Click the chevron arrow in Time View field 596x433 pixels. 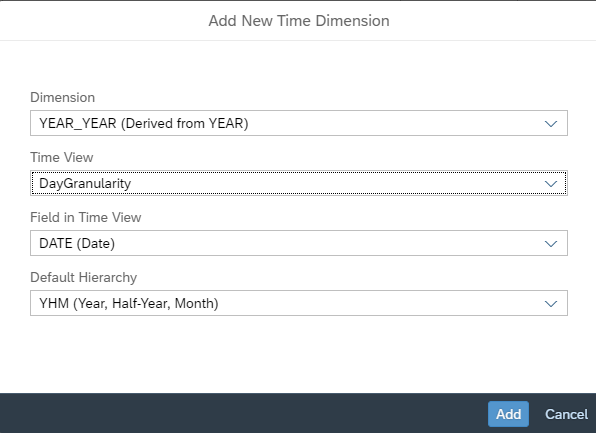(x=551, y=184)
